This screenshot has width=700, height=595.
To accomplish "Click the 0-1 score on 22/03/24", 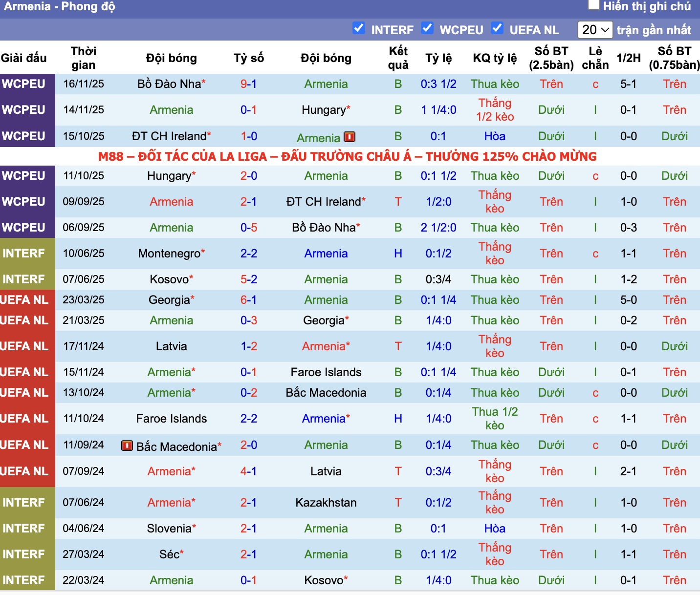I will point(248,580).
